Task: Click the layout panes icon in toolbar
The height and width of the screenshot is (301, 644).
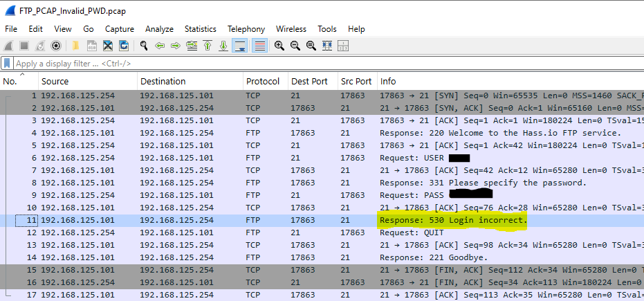Action: [343, 46]
